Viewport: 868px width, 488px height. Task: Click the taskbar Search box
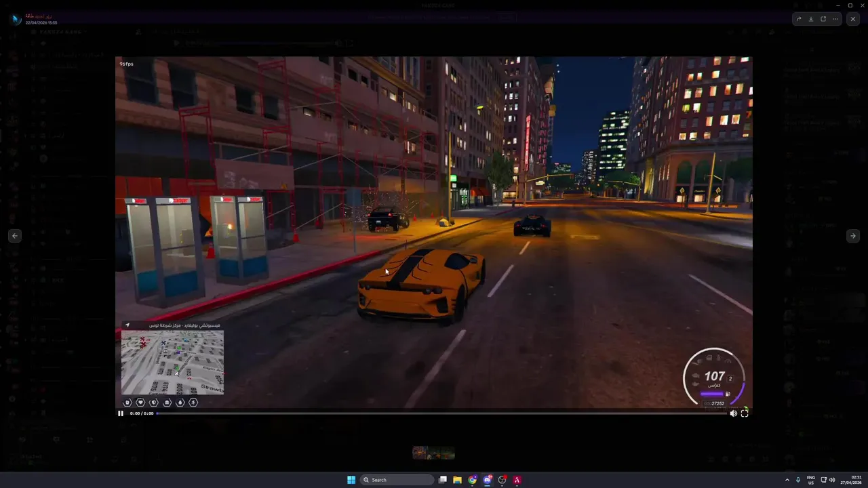point(397,480)
